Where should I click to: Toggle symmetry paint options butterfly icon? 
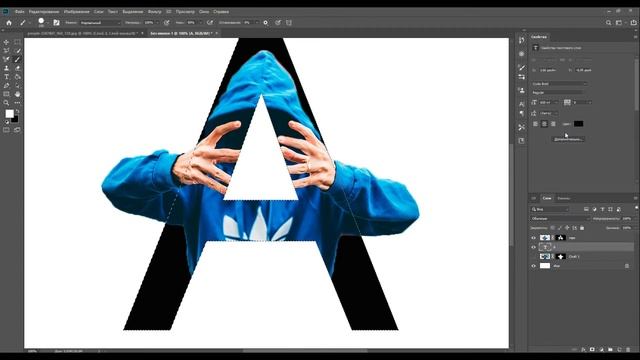(289, 23)
